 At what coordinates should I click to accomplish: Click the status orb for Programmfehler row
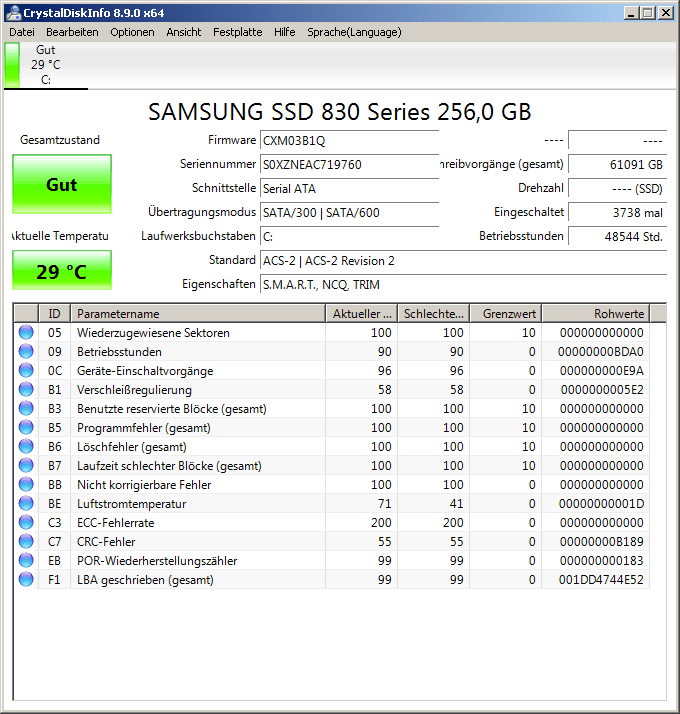click(26, 428)
